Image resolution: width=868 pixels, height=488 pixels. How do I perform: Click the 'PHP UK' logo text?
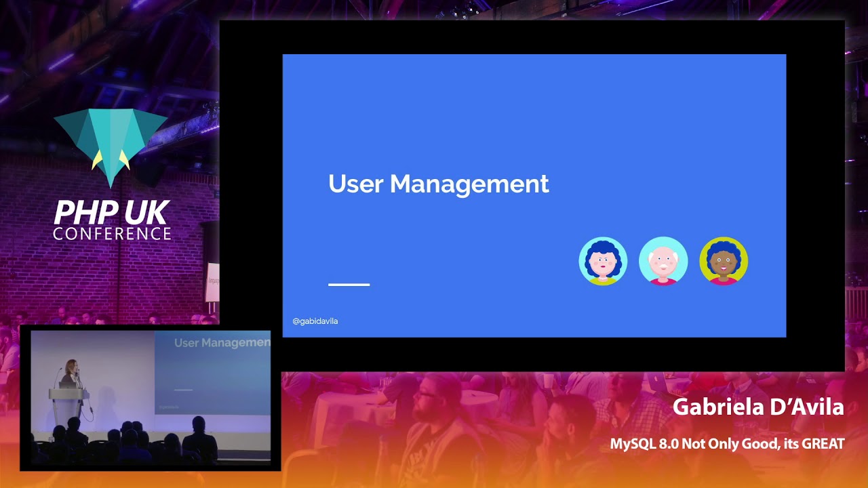(112, 213)
